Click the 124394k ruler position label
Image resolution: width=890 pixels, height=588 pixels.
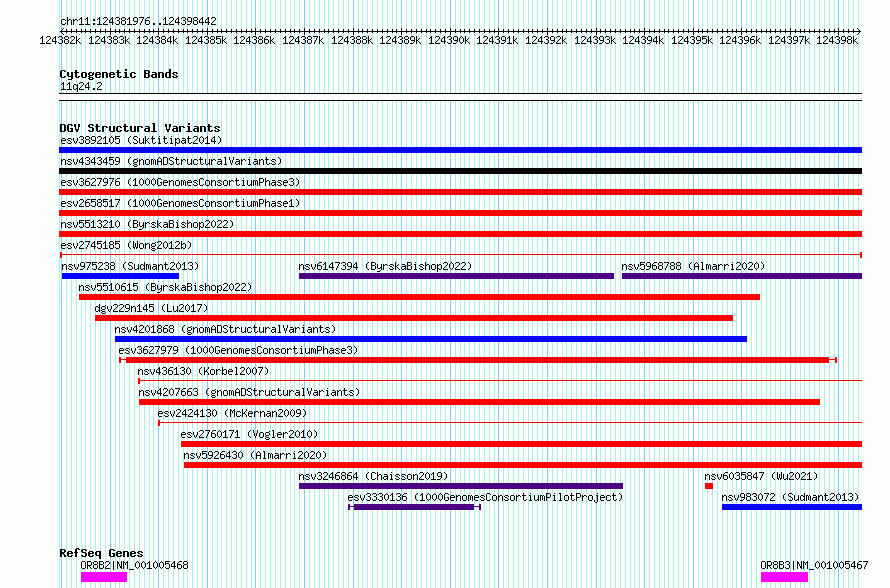[x=643, y=40]
